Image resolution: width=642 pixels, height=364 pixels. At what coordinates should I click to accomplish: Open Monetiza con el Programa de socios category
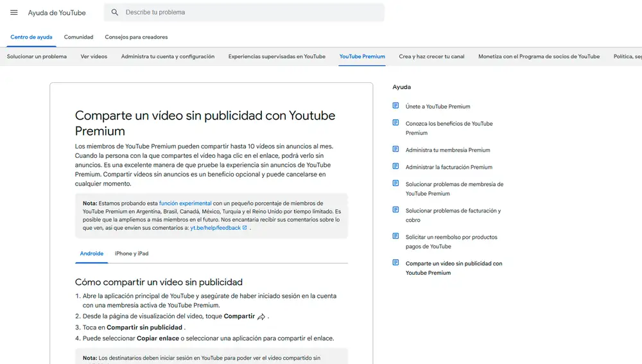click(x=539, y=56)
